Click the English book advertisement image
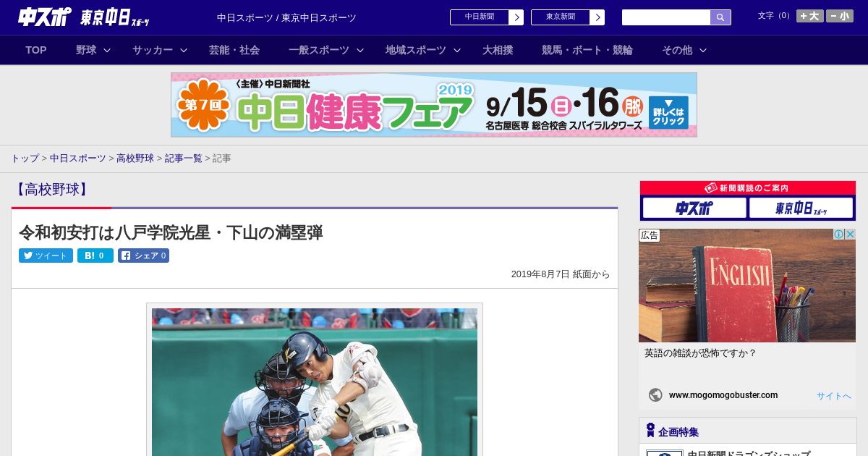 [x=747, y=285]
